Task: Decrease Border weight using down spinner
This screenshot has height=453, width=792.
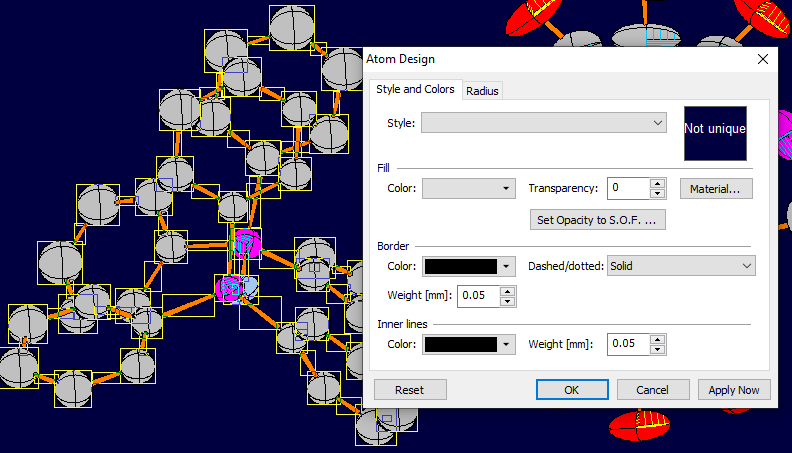Action: click(x=507, y=301)
